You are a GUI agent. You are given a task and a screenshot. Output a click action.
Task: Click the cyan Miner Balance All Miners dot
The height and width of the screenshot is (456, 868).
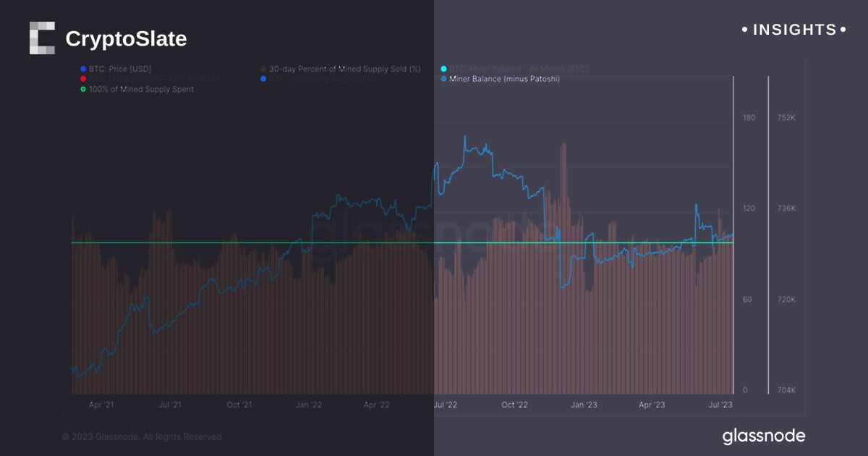[x=443, y=69]
